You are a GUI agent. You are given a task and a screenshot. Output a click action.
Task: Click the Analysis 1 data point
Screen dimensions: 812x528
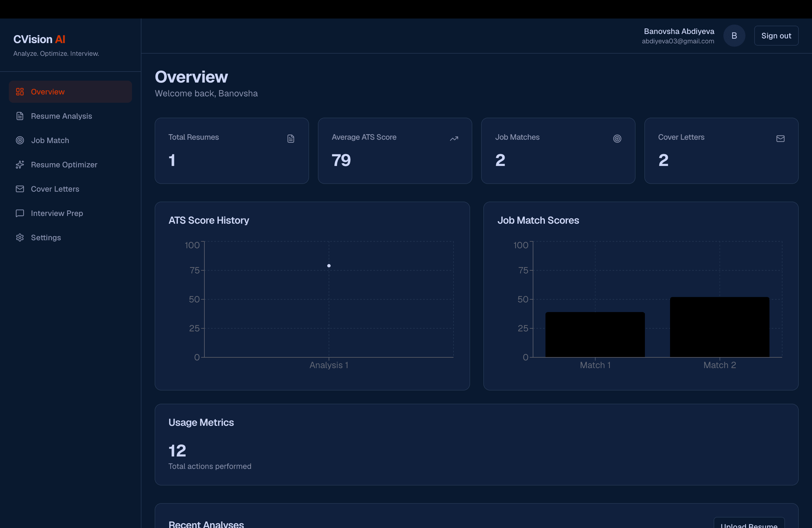(x=329, y=266)
